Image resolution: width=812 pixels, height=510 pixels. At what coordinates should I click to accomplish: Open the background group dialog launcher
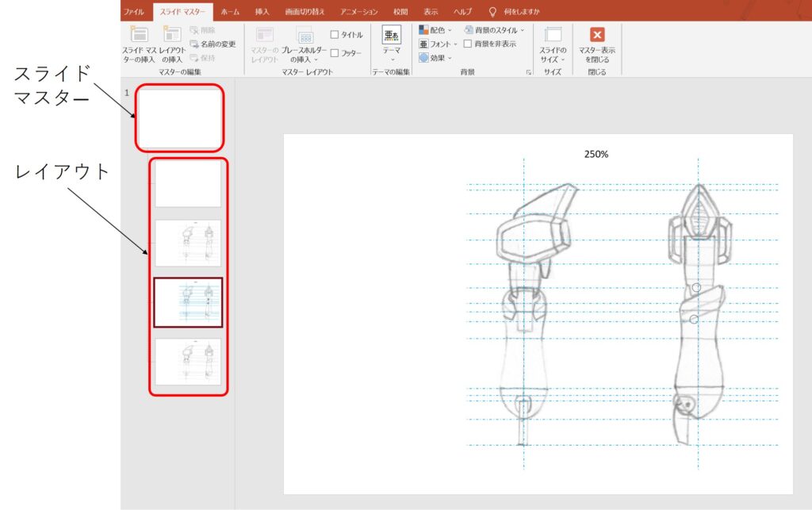point(528,72)
